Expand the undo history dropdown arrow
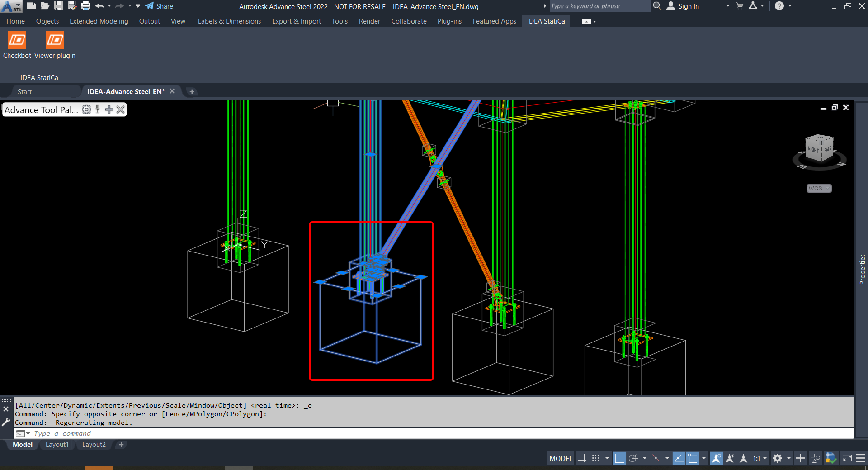This screenshot has width=868, height=470. pos(109,6)
